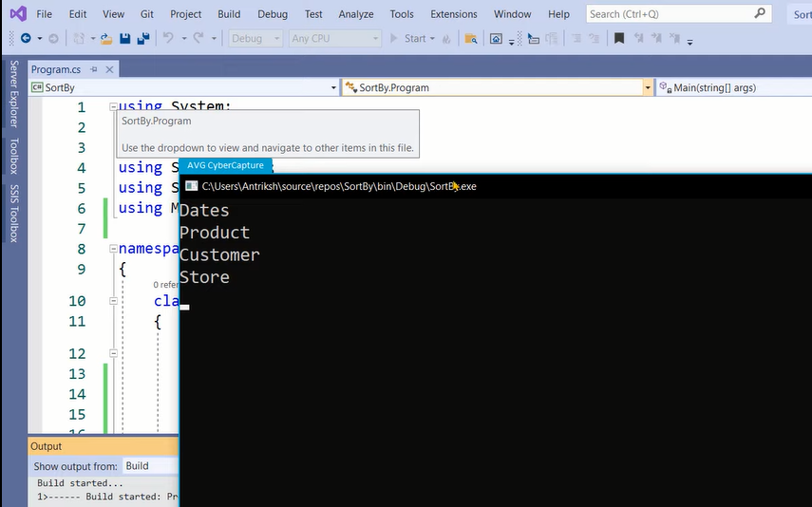Open the Build menu
The image size is (812, 507).
229,14
